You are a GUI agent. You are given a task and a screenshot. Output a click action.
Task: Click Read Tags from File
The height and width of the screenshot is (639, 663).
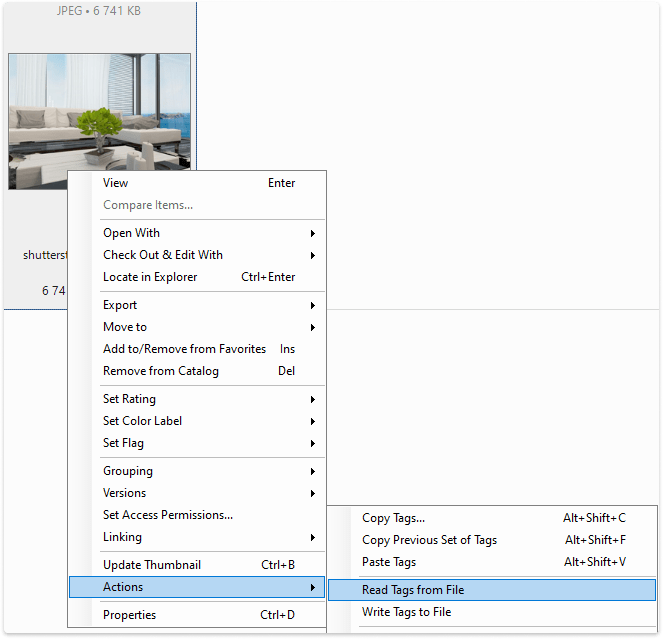pyautogui.click(x=413, y=590)
